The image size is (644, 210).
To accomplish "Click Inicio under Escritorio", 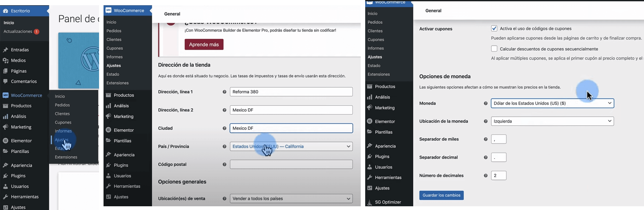I will 9,23.
